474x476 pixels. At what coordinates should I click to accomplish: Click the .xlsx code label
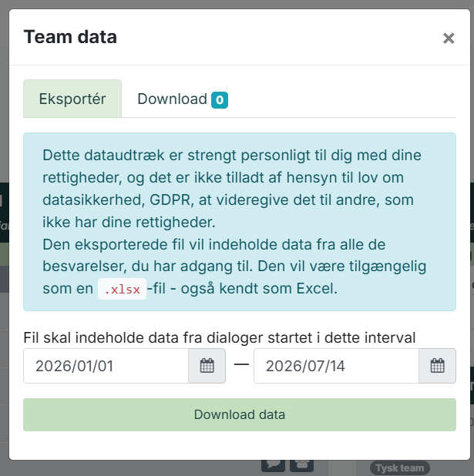click(122, 289)
